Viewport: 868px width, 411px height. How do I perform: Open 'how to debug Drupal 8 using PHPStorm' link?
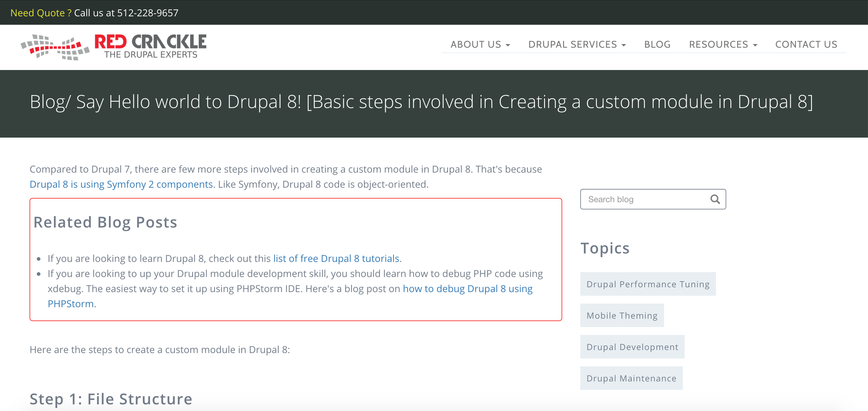467,289
